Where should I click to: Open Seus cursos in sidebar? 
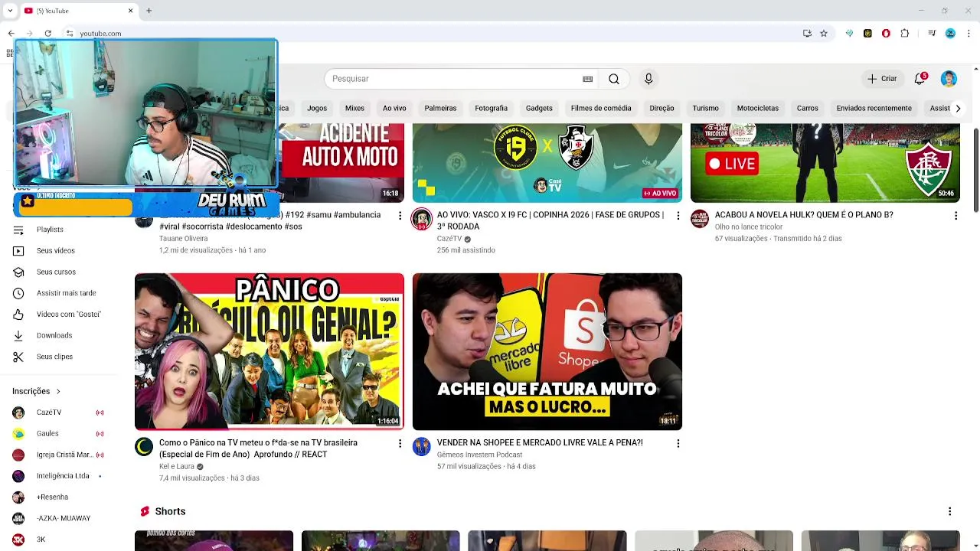[x=56, y=272]
